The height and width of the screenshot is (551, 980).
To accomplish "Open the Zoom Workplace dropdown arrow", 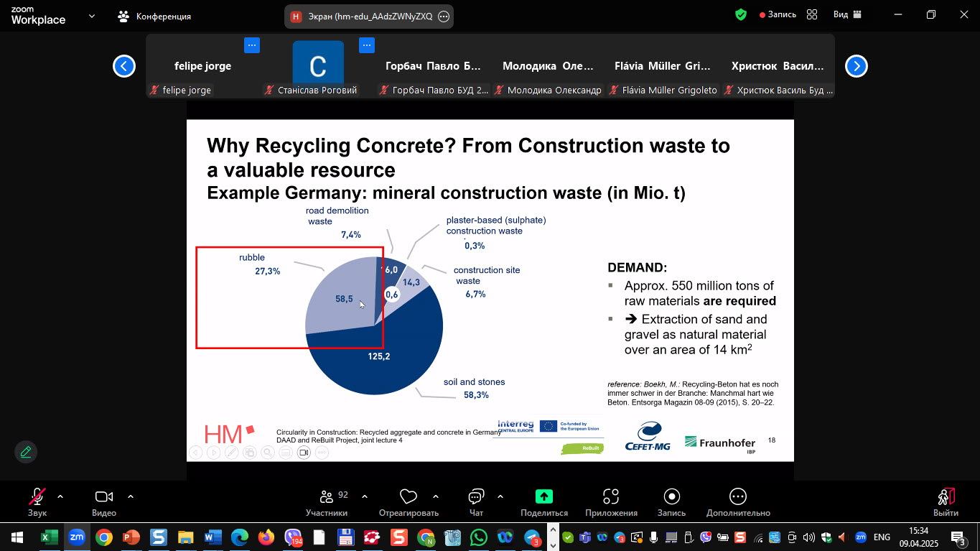I will click(92, 16).
